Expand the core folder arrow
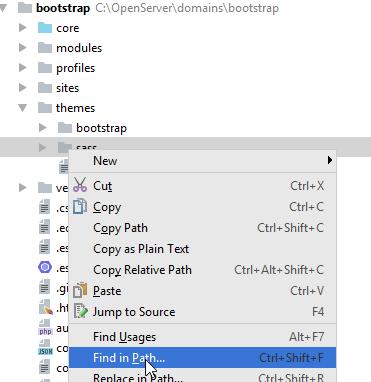Image resolution: width=371 pixels, height=382 pixels. pos(23,28)
